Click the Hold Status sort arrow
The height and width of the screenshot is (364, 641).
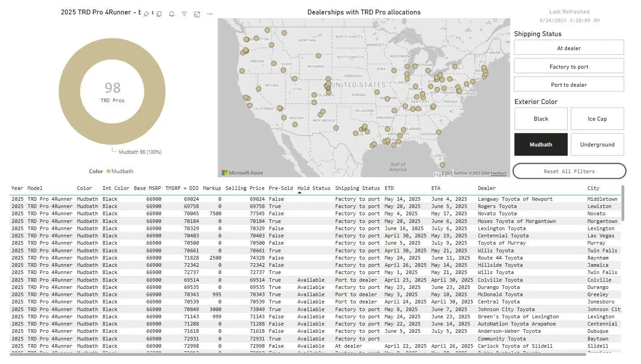coord(299,193)
